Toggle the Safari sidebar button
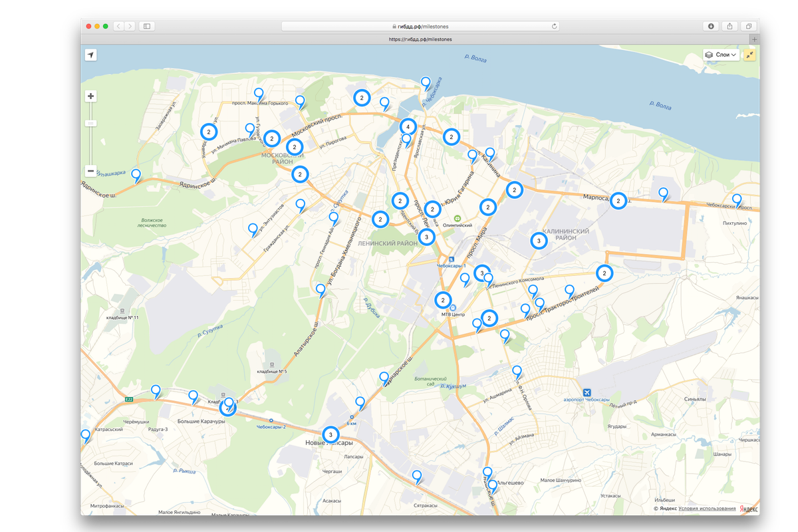The height and width of the screenshot is (532, 798). coord(147,26)
